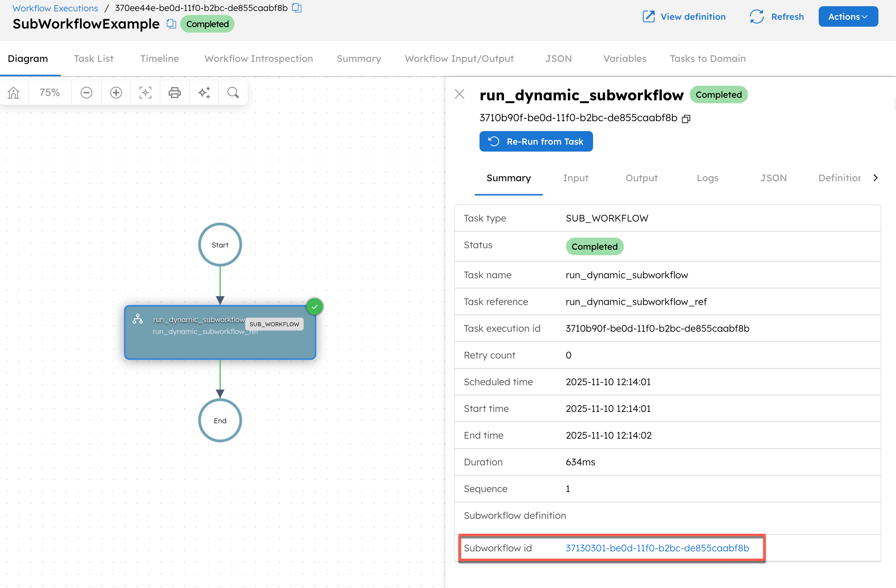This screenshot has width=896, height=588.
Task: Copy the workflow execution id from breadcrumb
Action: coord(297,8)
